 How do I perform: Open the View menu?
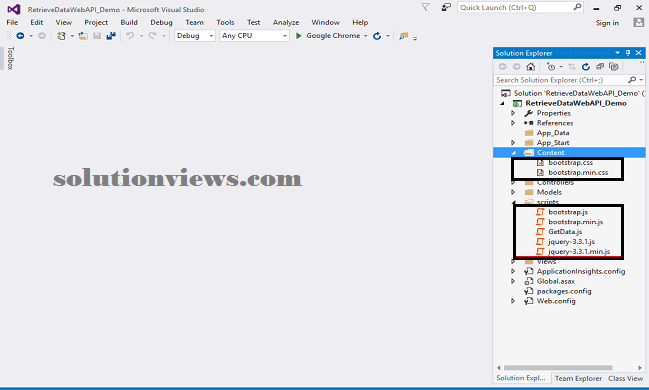[x=64, y=22]
